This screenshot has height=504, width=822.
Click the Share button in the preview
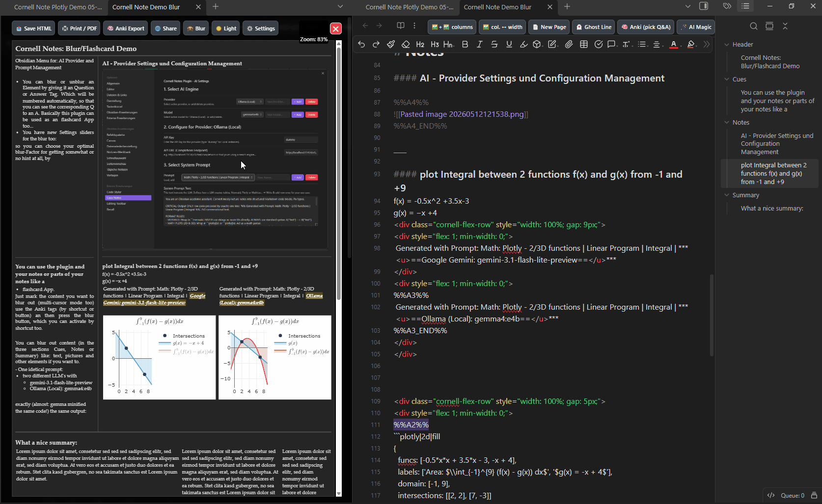(165, 28)
